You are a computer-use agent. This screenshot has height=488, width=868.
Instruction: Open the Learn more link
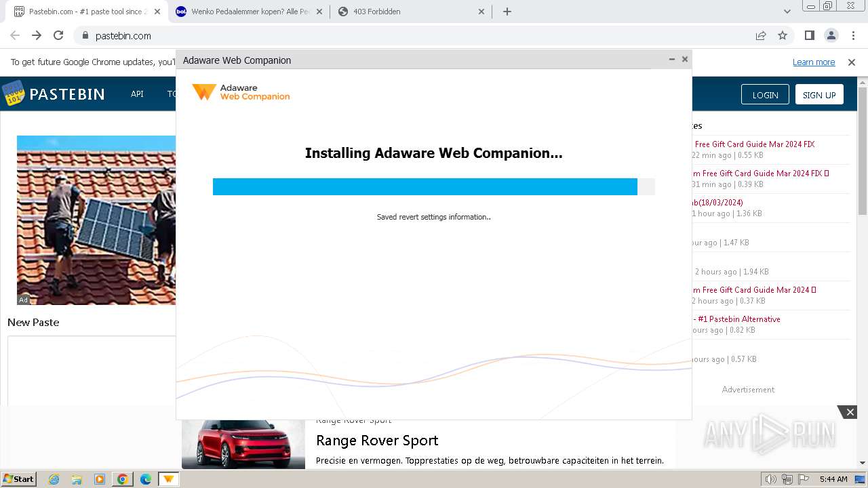click(x=814, y=62)
